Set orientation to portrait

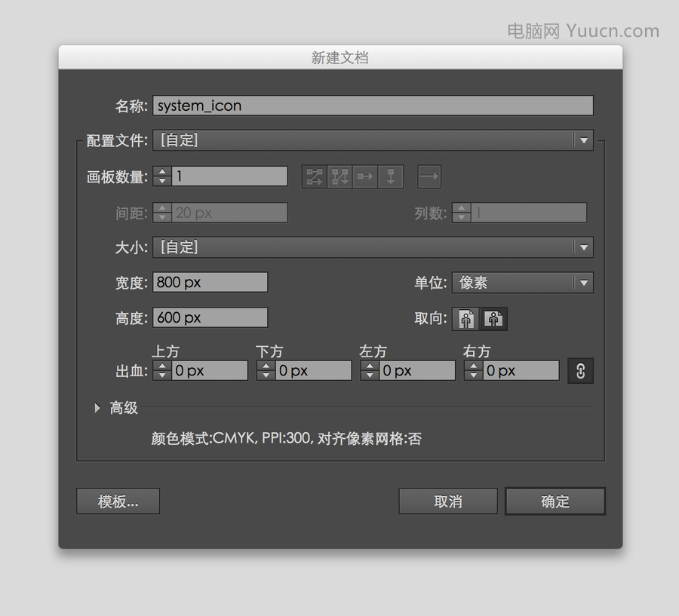pyautogui.click(x=466, y=319)
